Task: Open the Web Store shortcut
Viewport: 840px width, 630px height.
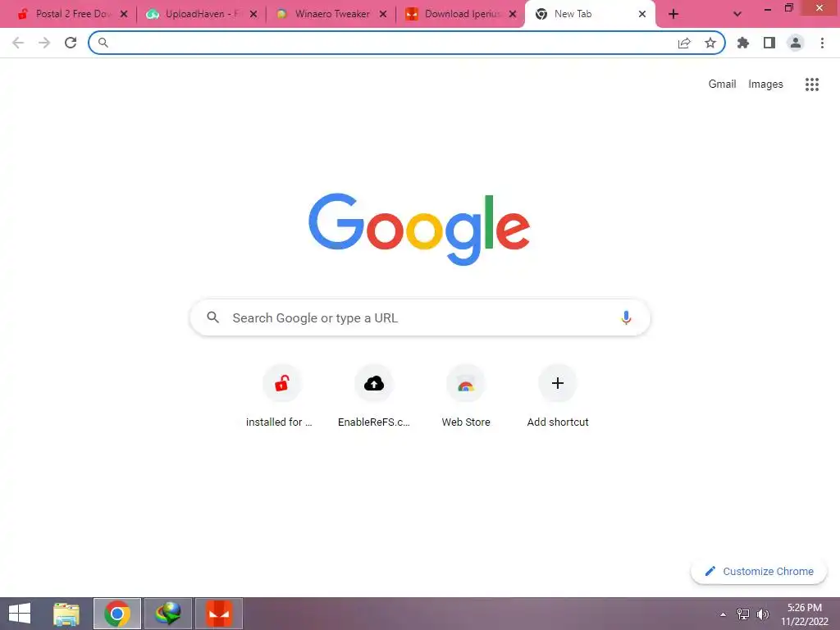Action: [x=466, y=396]
